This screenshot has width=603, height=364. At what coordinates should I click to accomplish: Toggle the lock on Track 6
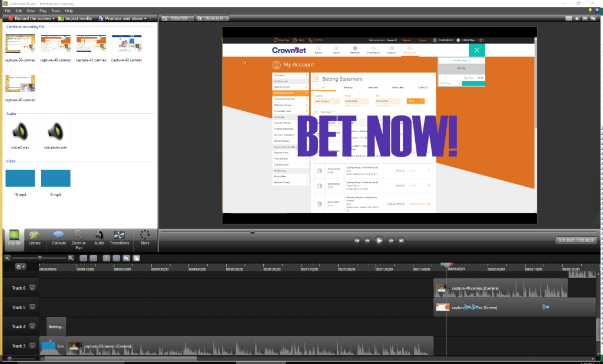tap(32, 288)
